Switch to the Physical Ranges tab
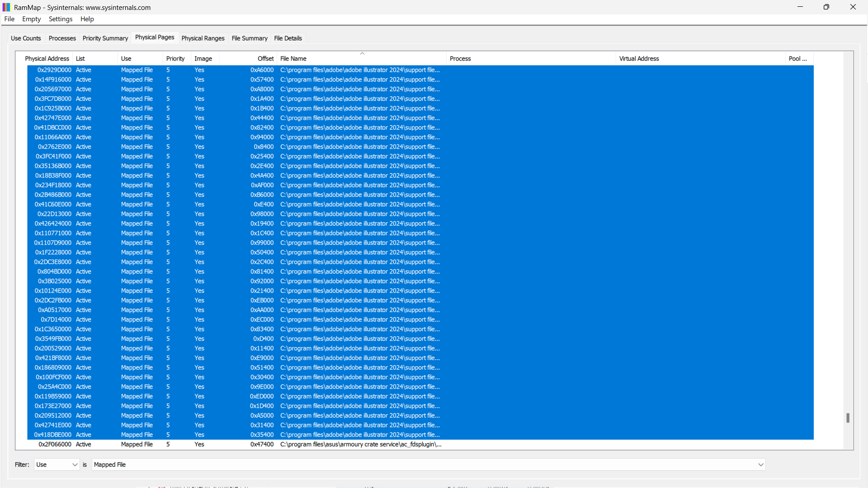Screen dimensions: 868x488 coord(203,38)
